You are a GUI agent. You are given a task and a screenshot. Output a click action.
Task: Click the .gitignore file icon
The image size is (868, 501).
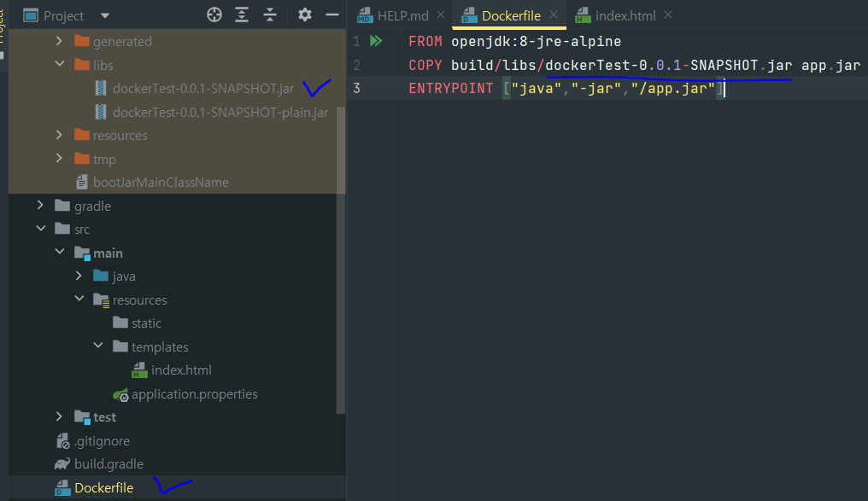(62, 441)
